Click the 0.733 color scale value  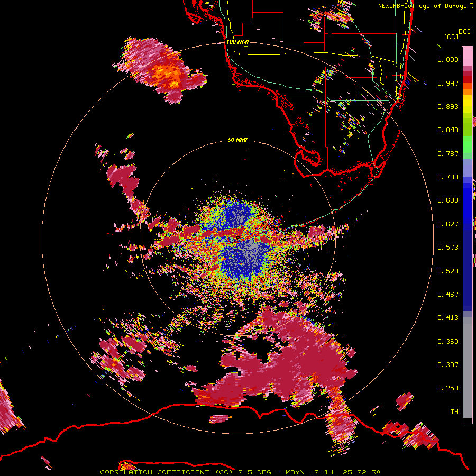point(448,177)
